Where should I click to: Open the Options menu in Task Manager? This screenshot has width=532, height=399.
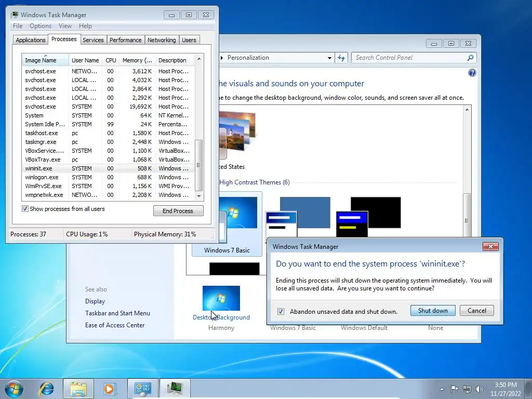pos(41,26)
